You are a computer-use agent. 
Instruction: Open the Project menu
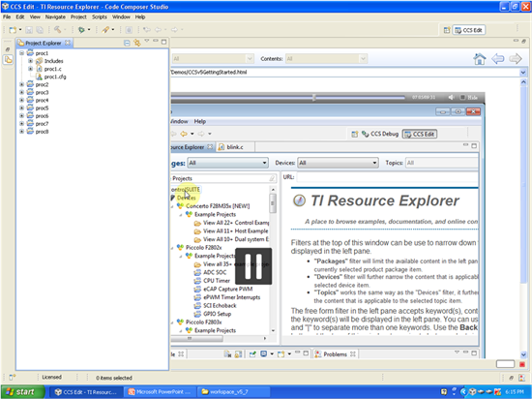pos(78,17)
